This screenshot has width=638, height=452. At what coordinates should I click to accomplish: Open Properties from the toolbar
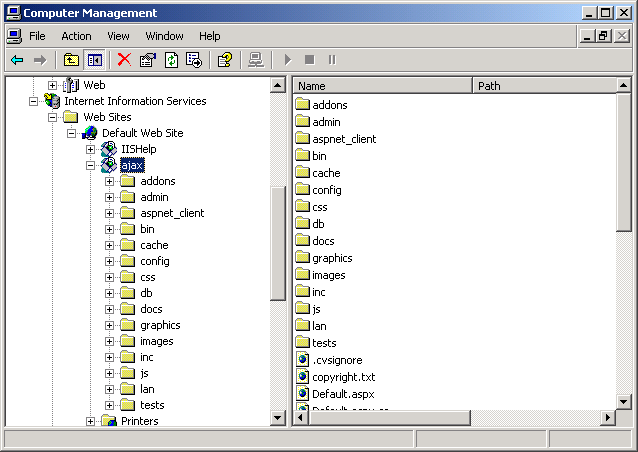tap(148, 60)
